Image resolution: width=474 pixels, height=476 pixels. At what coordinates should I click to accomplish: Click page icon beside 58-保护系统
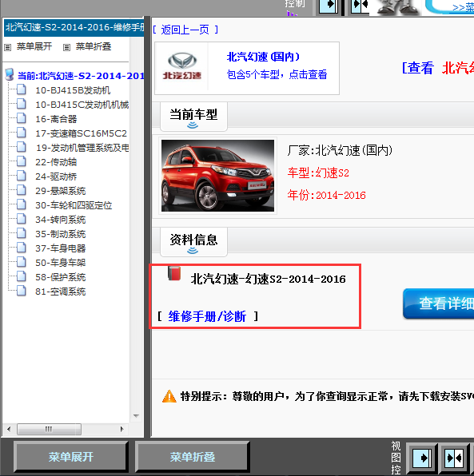(x=22, y=276)
